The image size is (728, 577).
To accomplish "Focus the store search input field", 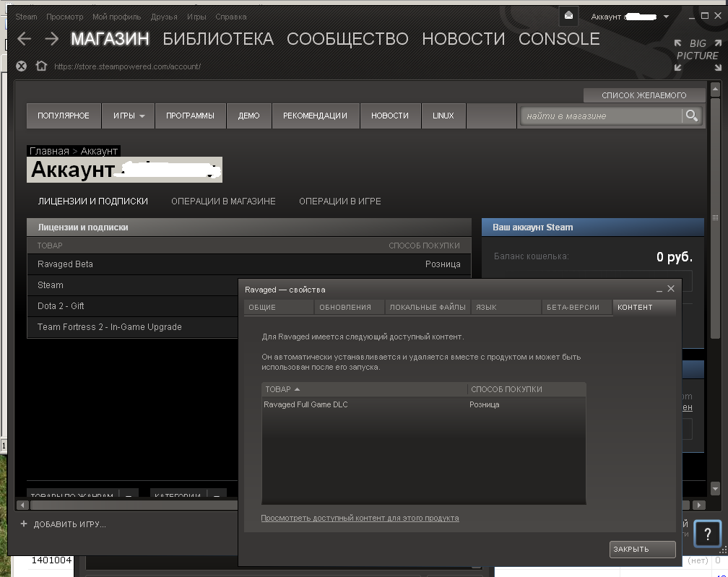I will tap(601, 116).
